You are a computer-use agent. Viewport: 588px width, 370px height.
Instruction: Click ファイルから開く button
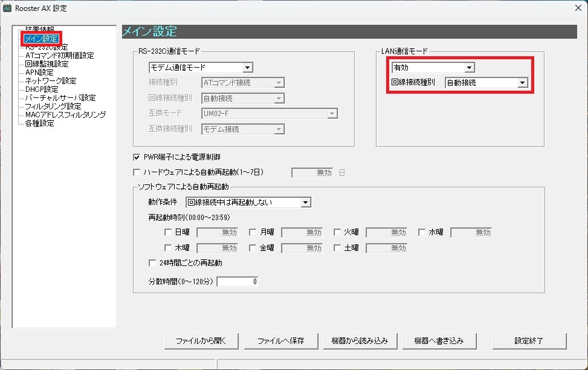201,341
